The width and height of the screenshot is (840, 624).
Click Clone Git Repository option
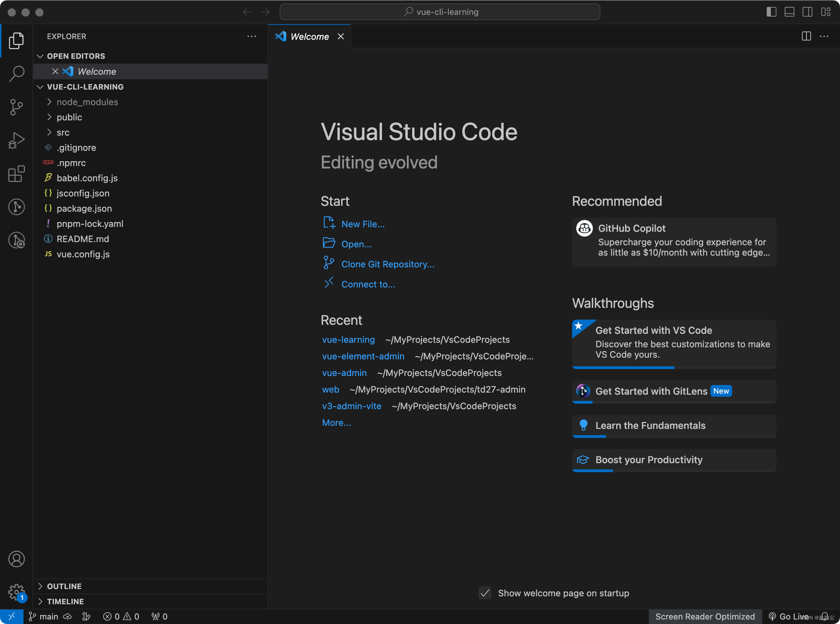[388, 264]
